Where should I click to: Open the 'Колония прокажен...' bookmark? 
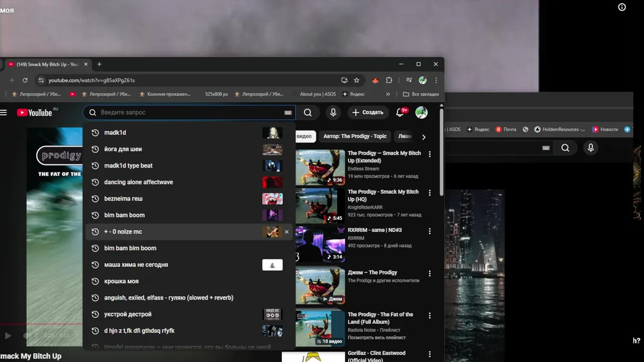pos(166,94)
